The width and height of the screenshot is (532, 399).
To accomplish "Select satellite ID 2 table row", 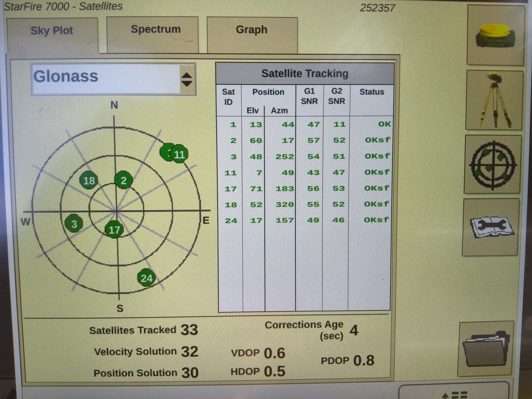I will [x=304, y=140].
